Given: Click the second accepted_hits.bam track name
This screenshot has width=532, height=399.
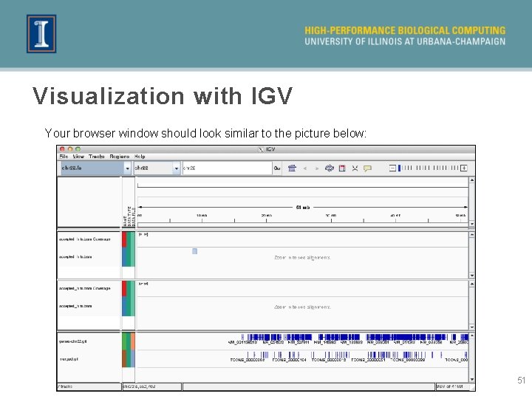Looking at the screenshot, I should tap(75, 306).
